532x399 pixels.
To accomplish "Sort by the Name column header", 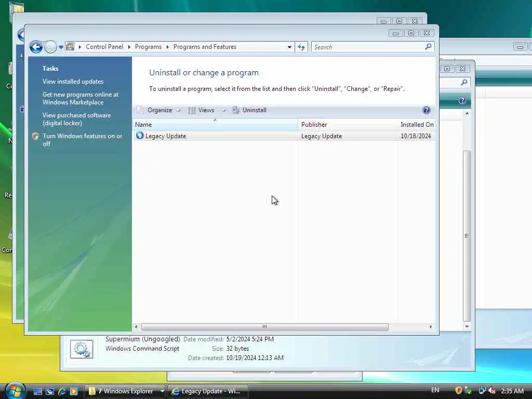I will (215, 125).
